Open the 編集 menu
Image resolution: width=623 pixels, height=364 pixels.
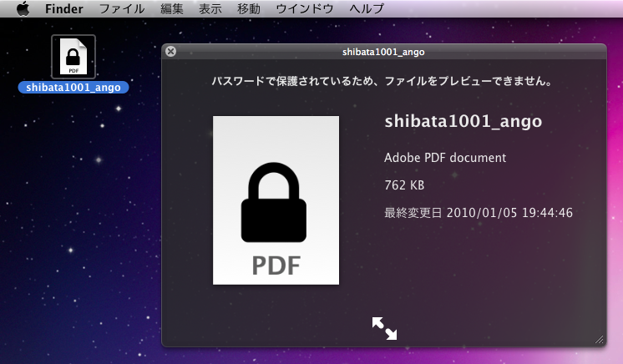pyautogui.click(x=172, y=9)
